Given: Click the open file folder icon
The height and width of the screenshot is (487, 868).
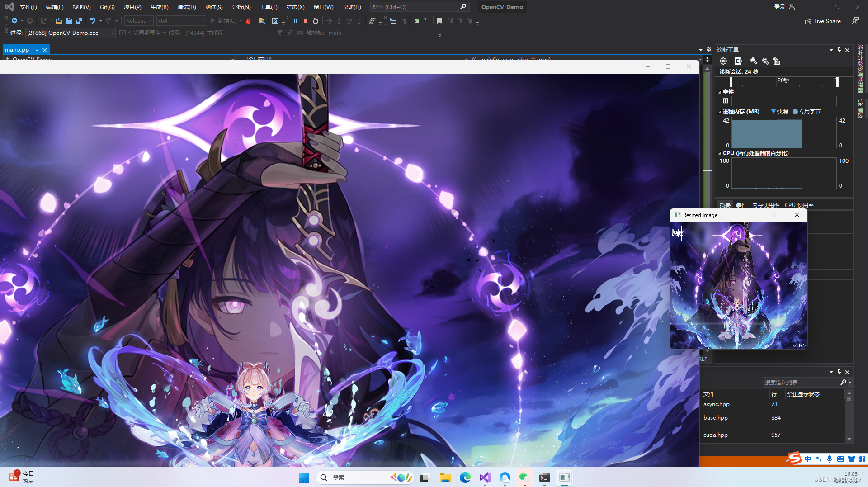Looking at the screenshot, I should 59,21.
